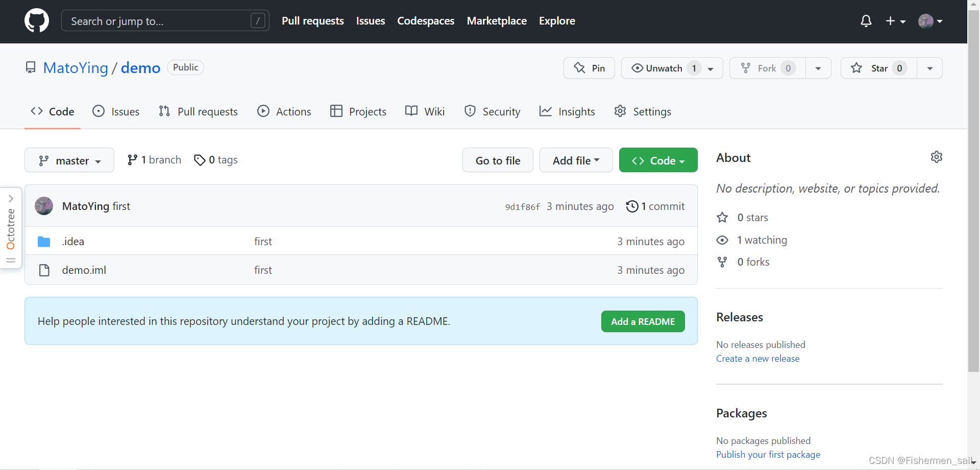Open the notifications bell
The width and height of the screenshot is (980, 470).
point(866,21)
